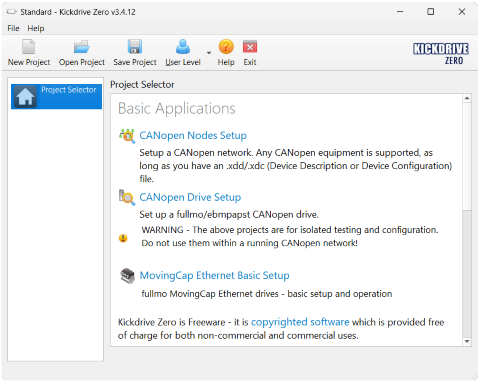Click the CANopen Drive Setup icon
480x382 pixels.
pyautogui.click(x=127, y=197)
